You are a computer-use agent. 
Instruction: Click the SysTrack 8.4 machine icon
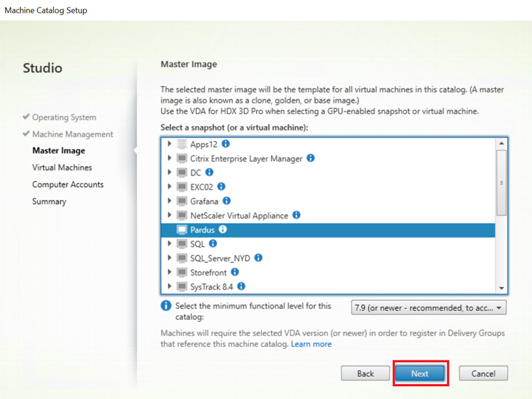[182, 286]
